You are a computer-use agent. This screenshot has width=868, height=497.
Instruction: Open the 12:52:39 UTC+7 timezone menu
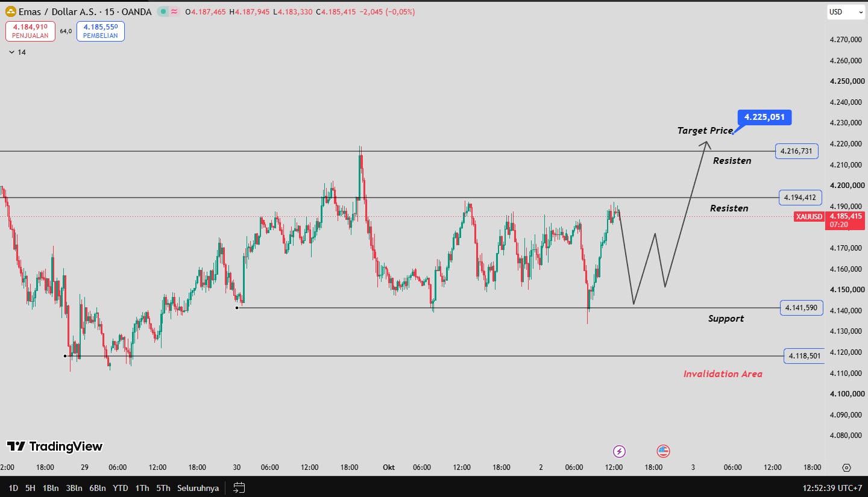tap(832, 488)
